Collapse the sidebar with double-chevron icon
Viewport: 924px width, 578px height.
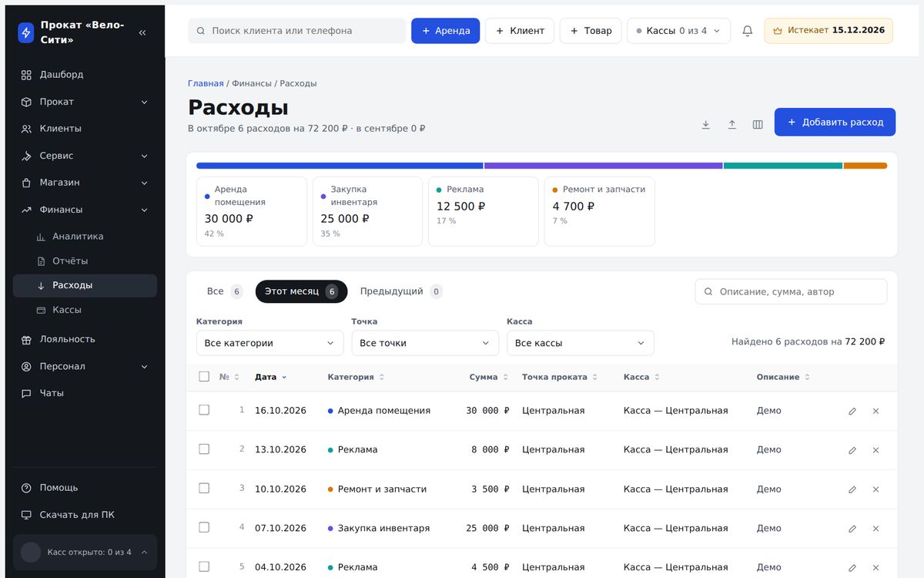coord(142,32)
